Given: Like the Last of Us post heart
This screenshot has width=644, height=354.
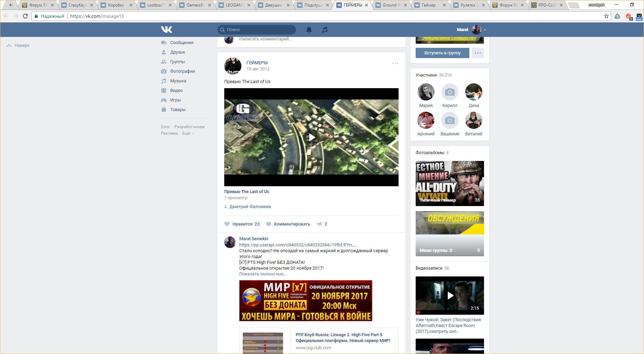Looking at the screenshot, I should [227, 224].
